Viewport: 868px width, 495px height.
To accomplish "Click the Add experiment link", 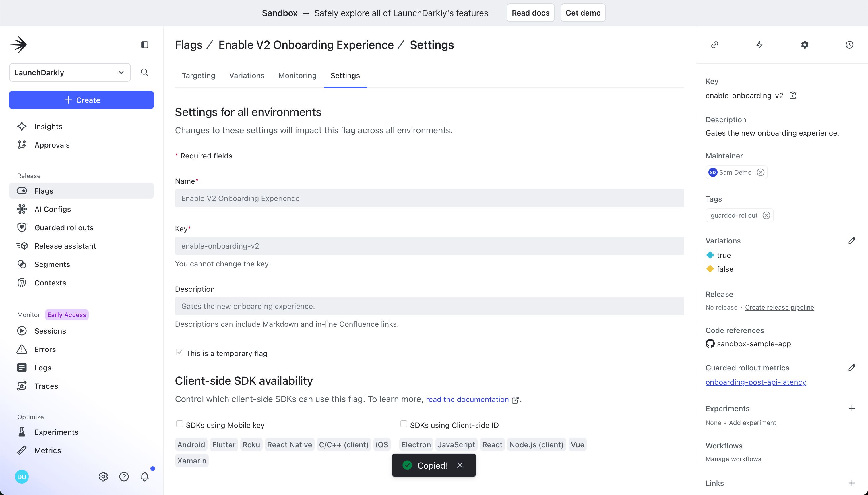I will tap(752, 423).
